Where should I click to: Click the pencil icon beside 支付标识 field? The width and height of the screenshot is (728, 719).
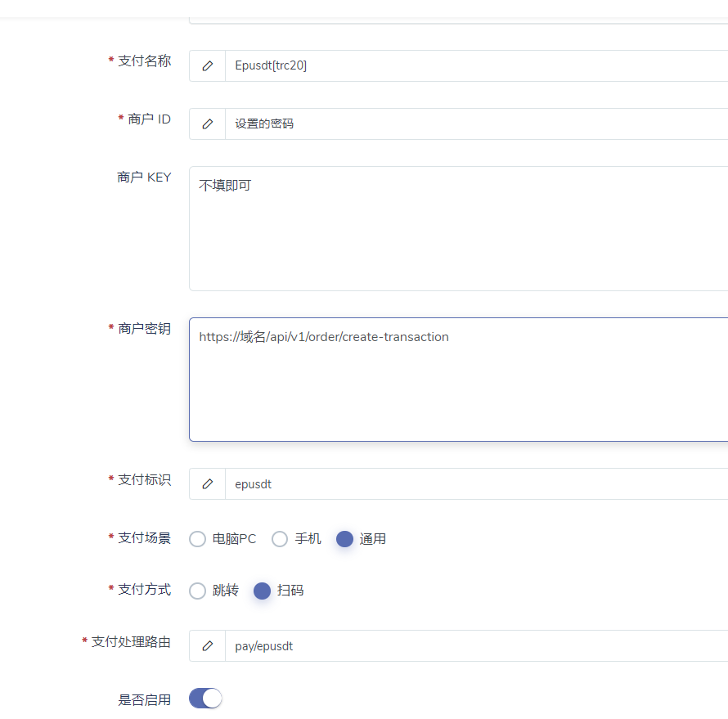[x=208, y=484]
